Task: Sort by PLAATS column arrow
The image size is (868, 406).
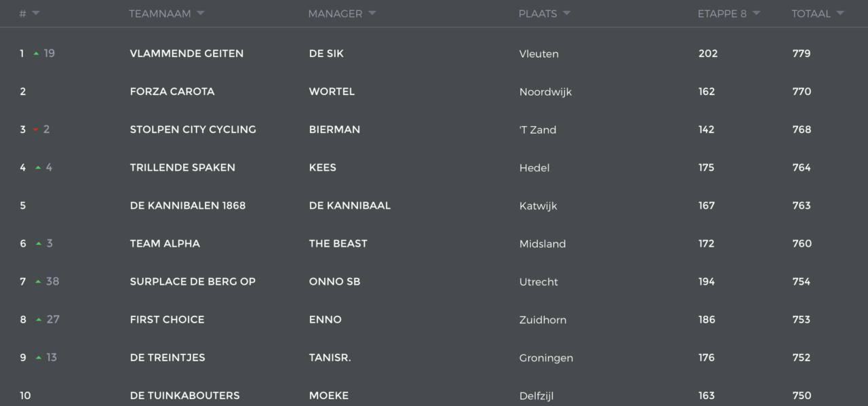Action: tap(567, 14)
